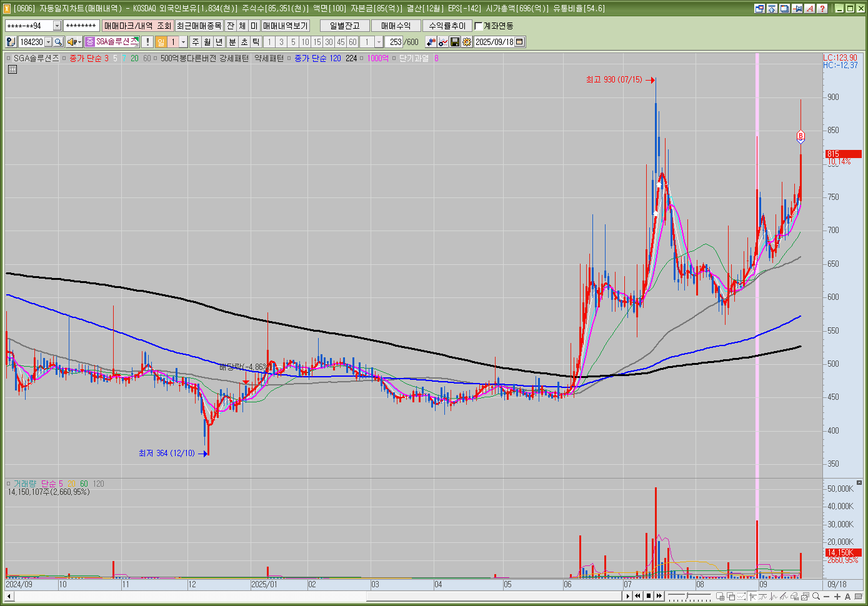Click the stop button in bottom playback controls
This screenshot has height=606, width=868.
coord(649,596)
